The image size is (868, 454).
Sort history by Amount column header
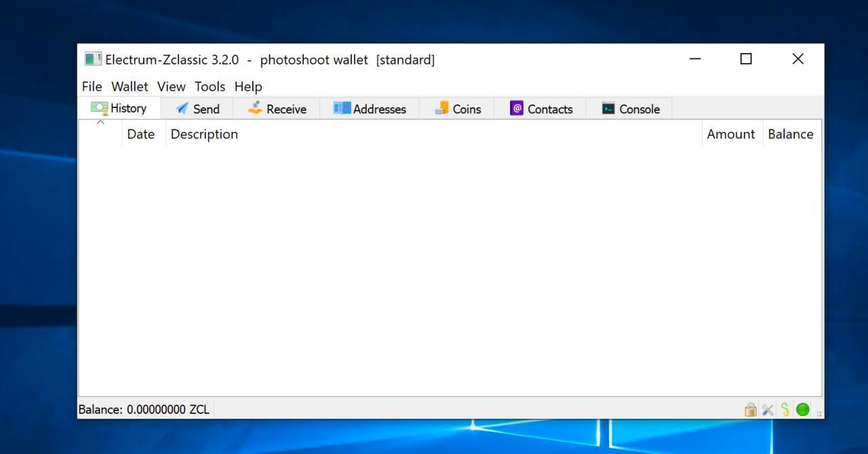tap(732, 134)
